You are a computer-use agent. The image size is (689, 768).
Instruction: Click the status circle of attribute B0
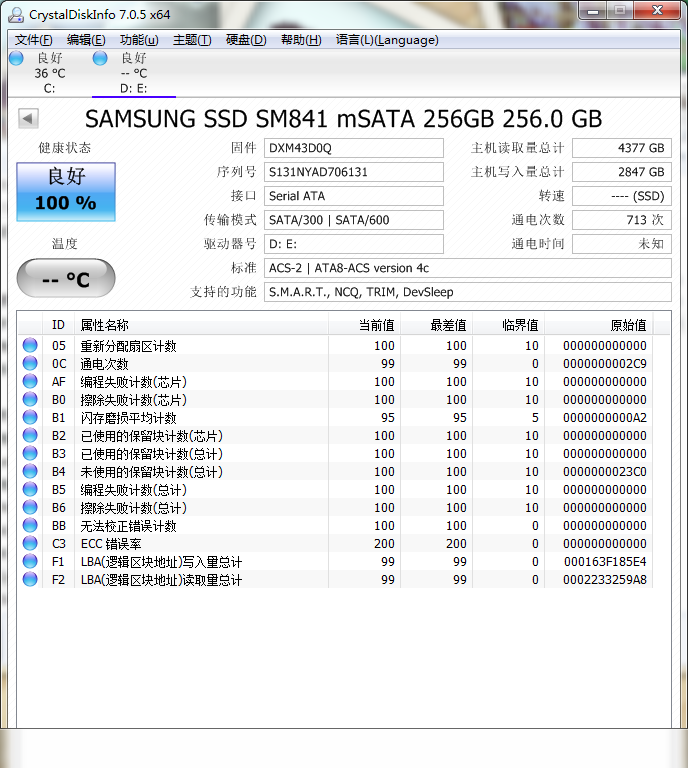click(x=30, y=399)
